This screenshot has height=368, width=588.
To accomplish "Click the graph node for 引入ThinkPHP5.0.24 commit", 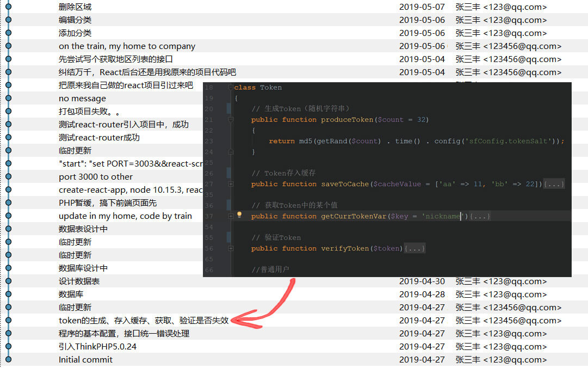I will 8,346.
